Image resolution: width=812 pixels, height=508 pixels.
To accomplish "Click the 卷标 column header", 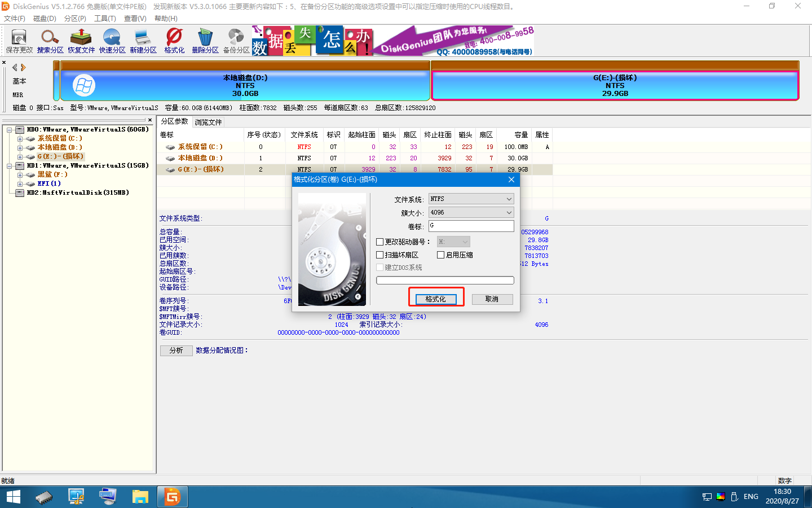I will [201, 135].
